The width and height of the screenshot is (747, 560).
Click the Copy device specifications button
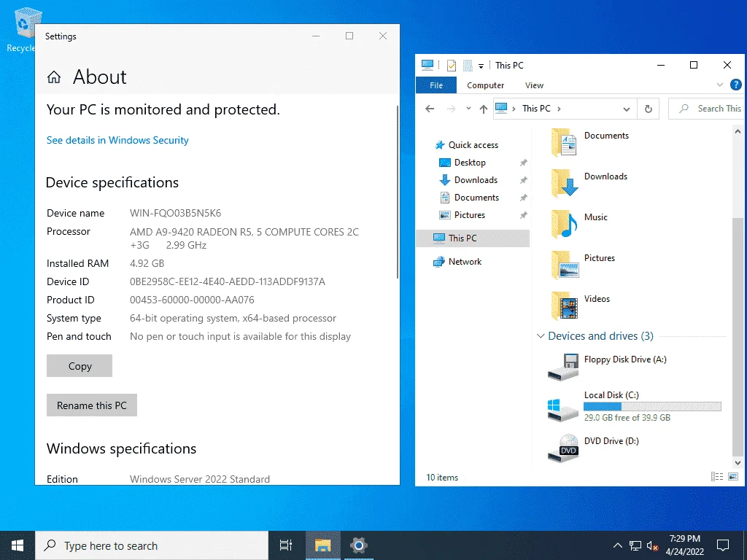(x=80, y=366)
